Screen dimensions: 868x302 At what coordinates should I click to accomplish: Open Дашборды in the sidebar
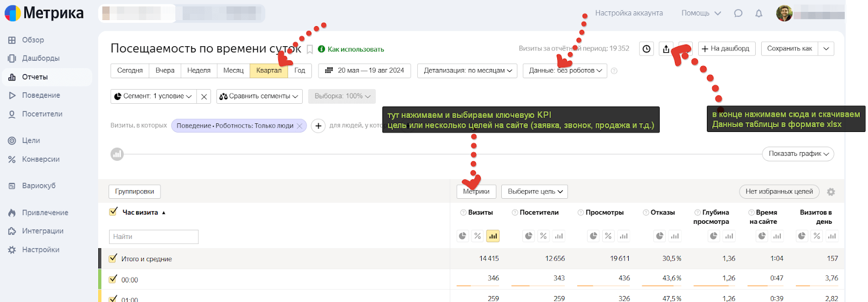point(41,58)
